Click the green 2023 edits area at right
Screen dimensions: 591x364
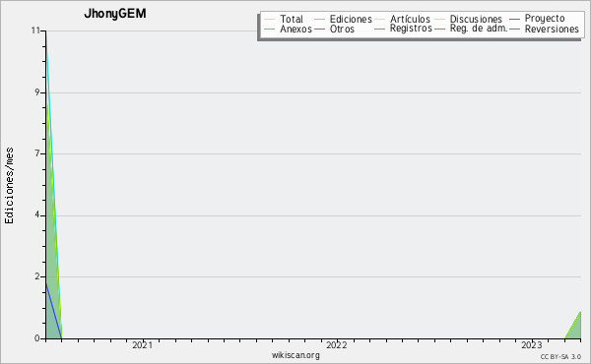[575, 329]
